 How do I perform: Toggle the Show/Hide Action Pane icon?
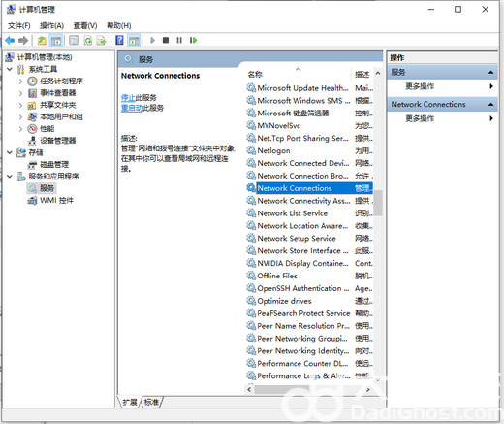(x=134, y=41)
